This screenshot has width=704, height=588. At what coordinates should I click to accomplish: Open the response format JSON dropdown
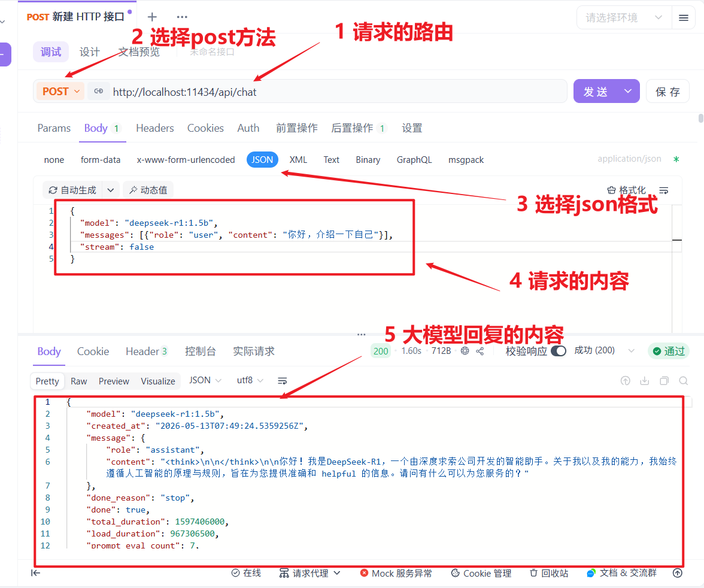205,380
